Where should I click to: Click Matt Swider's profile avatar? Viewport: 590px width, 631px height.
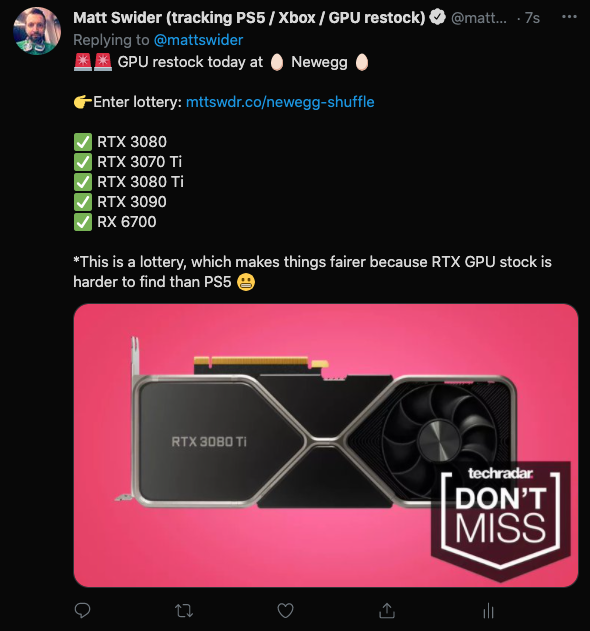tap(37, 31)
